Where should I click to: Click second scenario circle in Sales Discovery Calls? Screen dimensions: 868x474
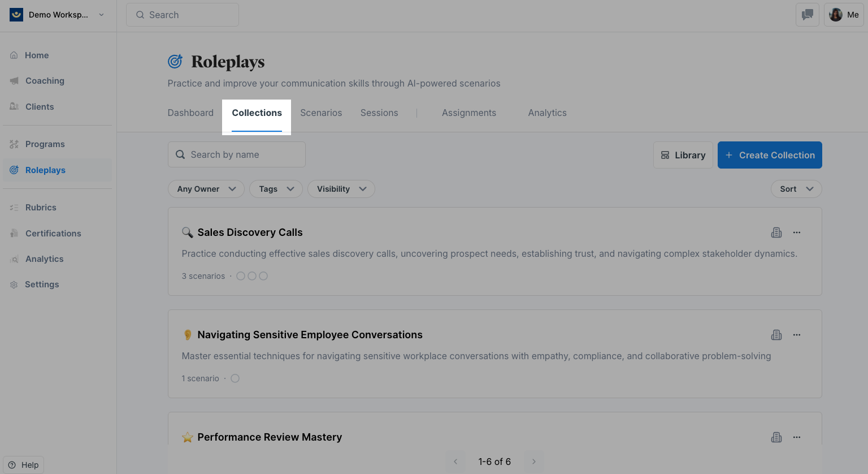pyautogui.click(x=252, y=276)
